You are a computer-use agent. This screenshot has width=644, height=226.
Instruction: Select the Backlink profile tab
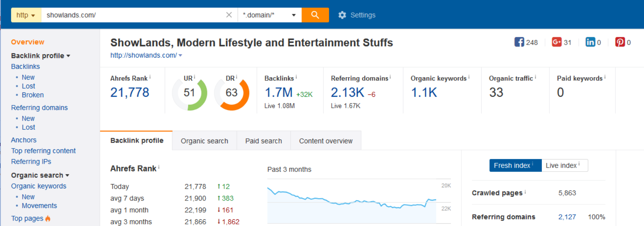coord(137,141)
